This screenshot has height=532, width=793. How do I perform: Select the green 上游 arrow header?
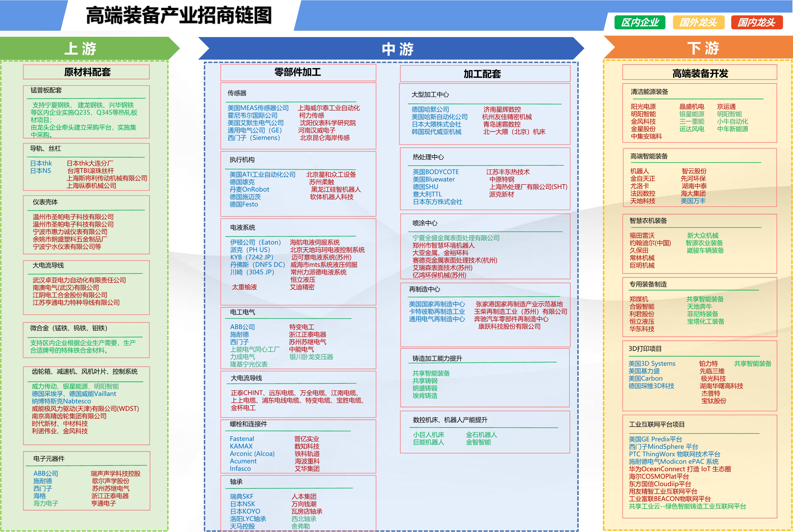click(x=89, y=48)
